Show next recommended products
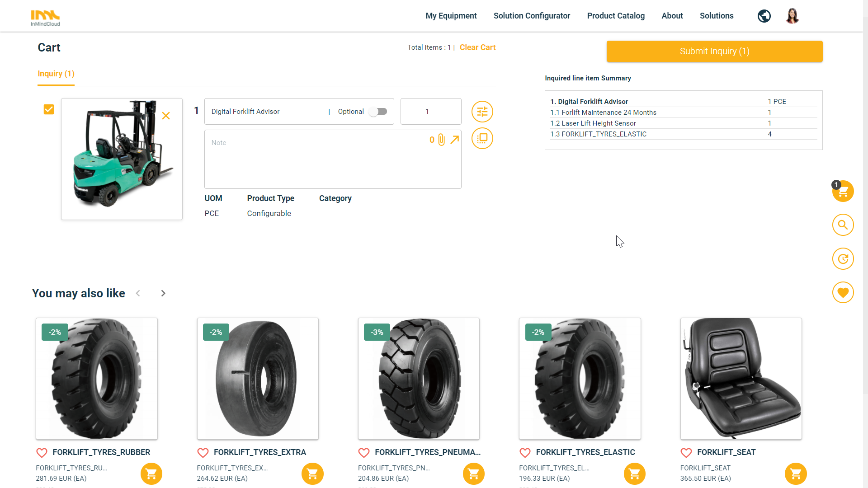868x488 pixels. pyautogui.click(x=163, y=294)
